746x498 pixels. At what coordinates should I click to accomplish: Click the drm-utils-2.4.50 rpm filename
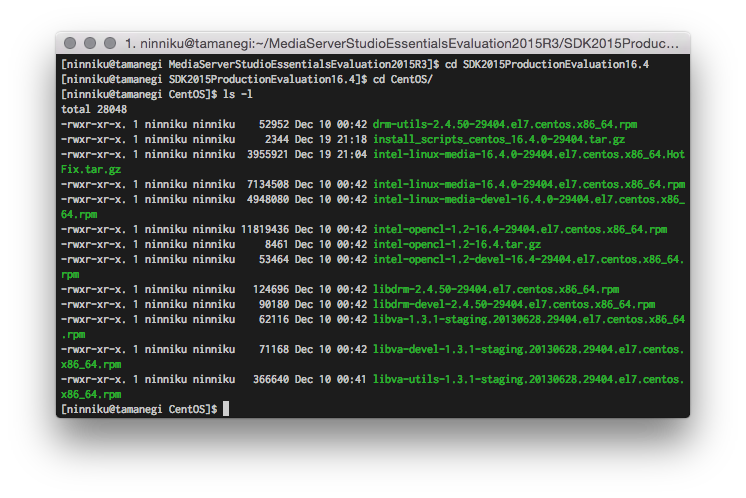click(505, 125)
